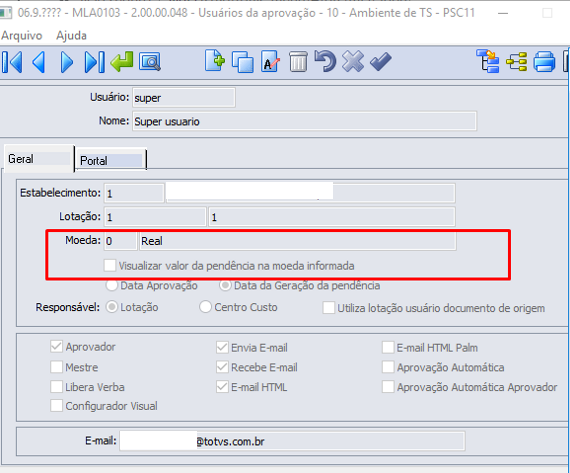The width and height of the screenshot is (570, 473).
Task: Toggle Visualizar valor da pendência checkbox
Action: click(110, 265)
